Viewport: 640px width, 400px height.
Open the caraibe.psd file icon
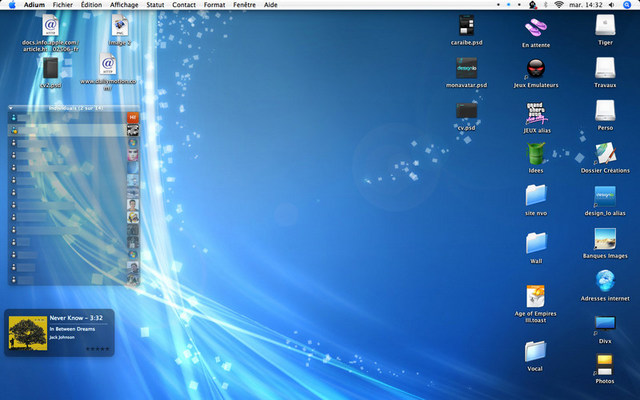[467, 25]
